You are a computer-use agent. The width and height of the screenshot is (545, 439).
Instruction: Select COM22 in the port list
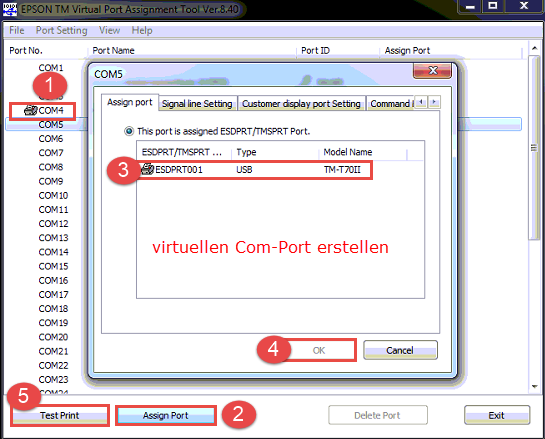click(x=53, y=366)
